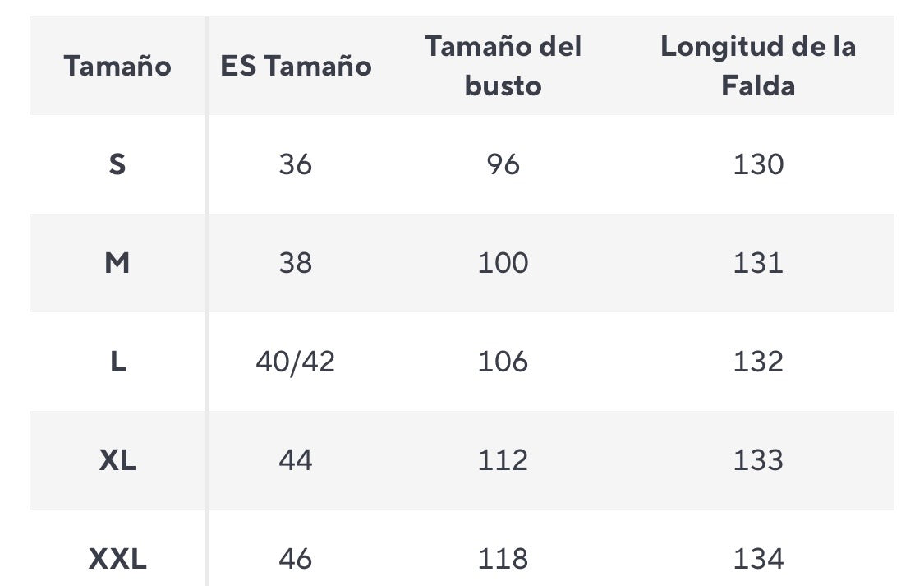Select the skirt length 130 cell
This screenshot has width=924, height=586.
coord(758,164)
